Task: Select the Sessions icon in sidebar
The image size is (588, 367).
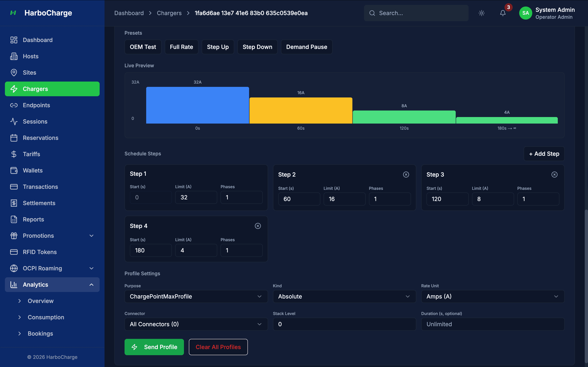Action: (14, 121)
